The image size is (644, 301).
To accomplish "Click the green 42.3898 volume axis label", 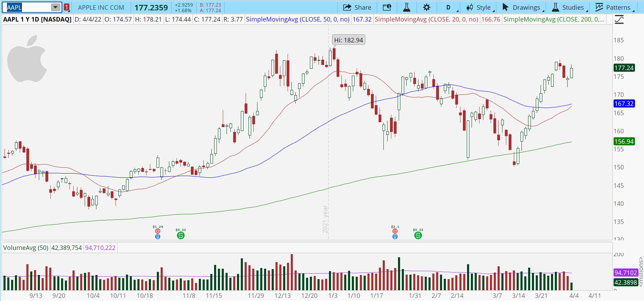I will coord(626,282).
